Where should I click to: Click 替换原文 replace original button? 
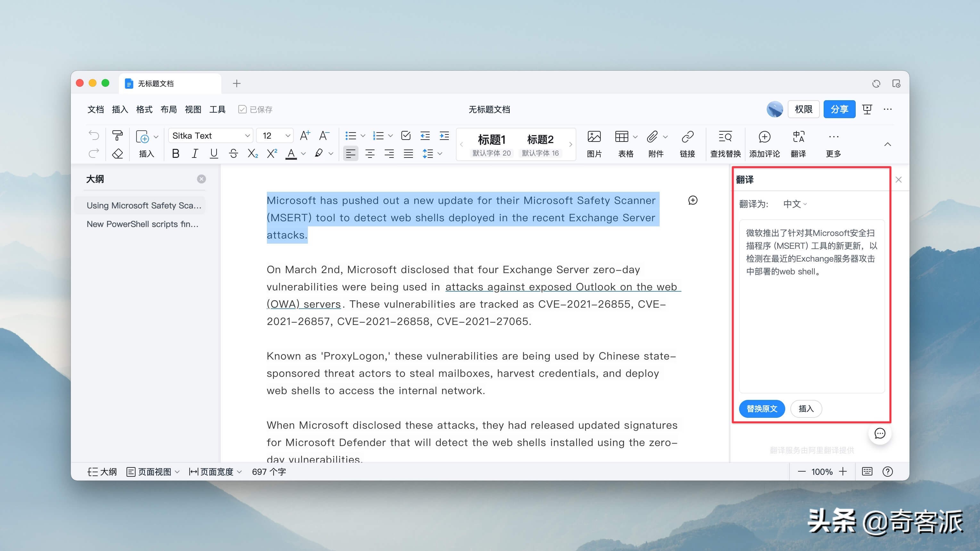point(762,409)
